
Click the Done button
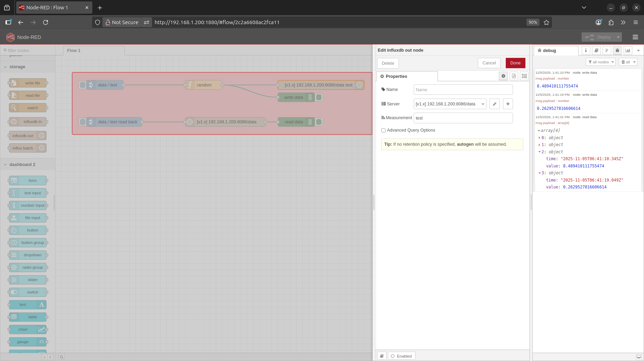pos(515,63)
